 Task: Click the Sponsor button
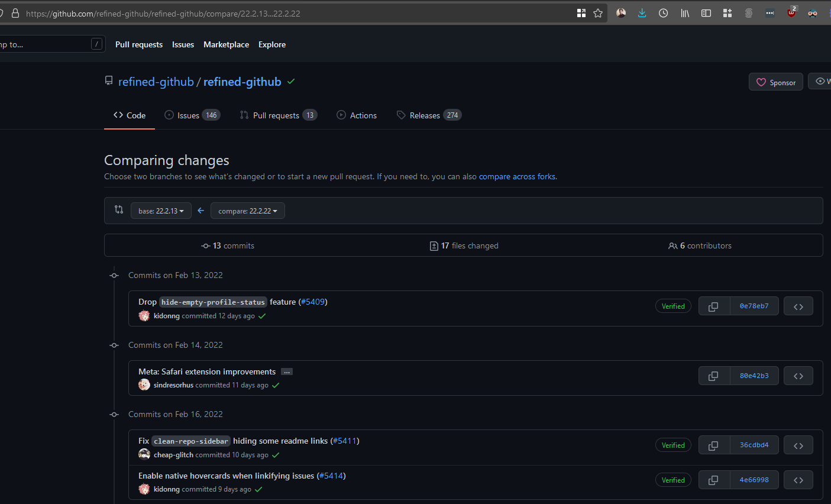tap(775, 82)
